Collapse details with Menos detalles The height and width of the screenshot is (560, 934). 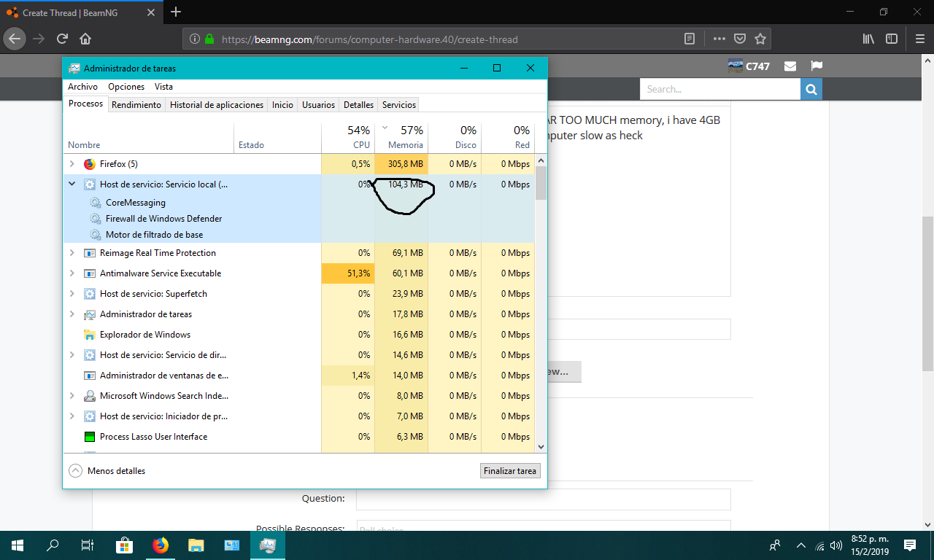tap(107, 471)
